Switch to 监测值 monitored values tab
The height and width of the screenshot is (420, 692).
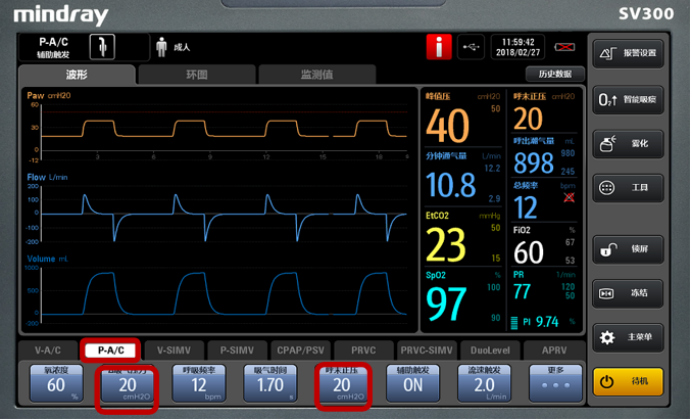point(317,75)
